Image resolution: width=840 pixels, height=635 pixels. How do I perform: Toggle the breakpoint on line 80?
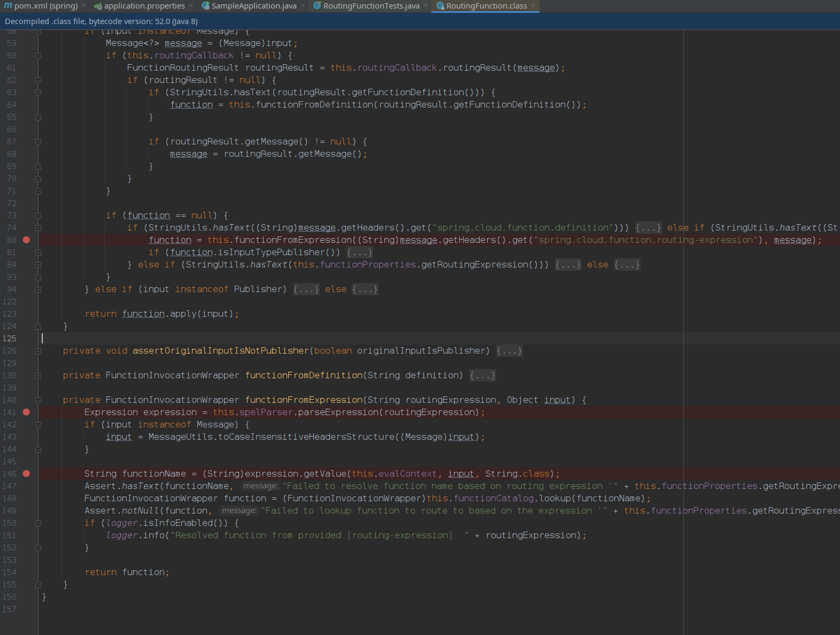tap(26, 240)
